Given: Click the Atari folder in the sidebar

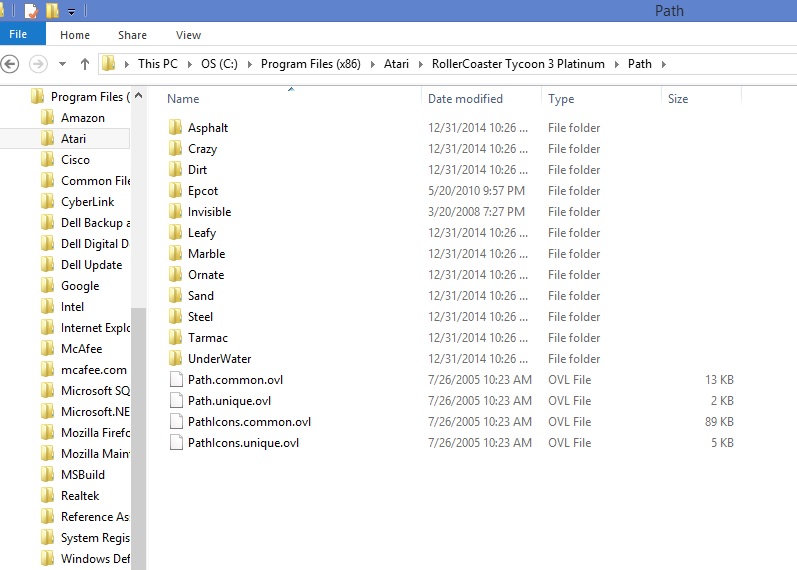Looking at the screenshot, I should coord(73,139).
